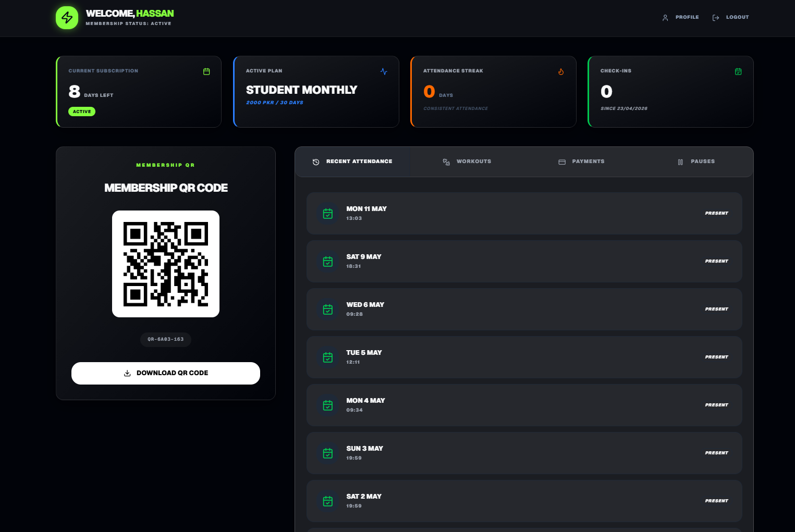
Task: Click calendar icon on SAT 2 MAY row
Action: coord(328,501)
